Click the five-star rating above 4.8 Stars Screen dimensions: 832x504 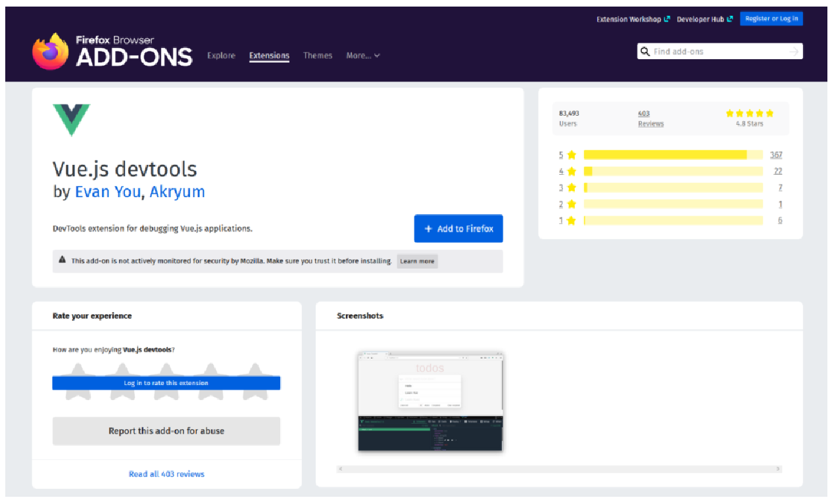click(750, 113)
